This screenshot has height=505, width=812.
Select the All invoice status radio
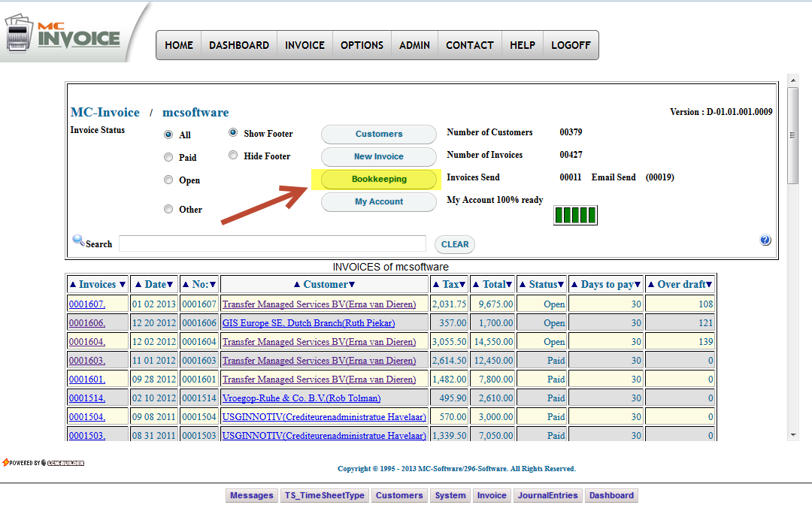pos(168,135)
